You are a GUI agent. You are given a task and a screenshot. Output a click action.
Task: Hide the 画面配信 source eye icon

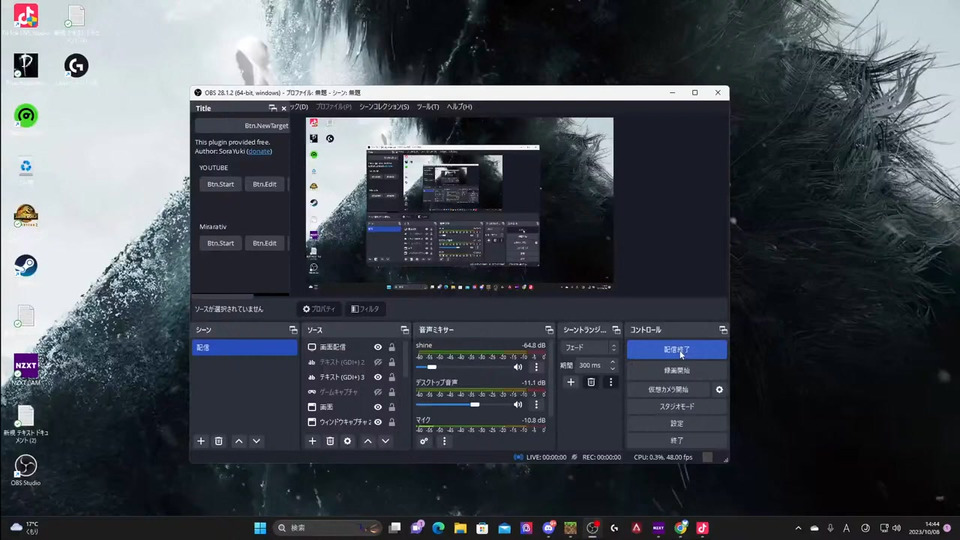pyautogui.click(x=378, y=347)
